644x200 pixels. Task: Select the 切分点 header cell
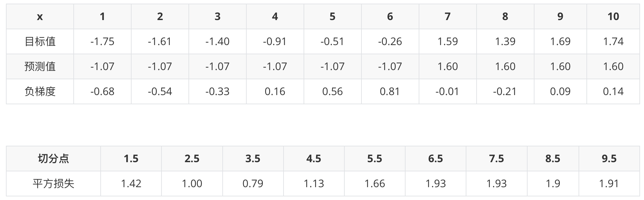[53, 159]
